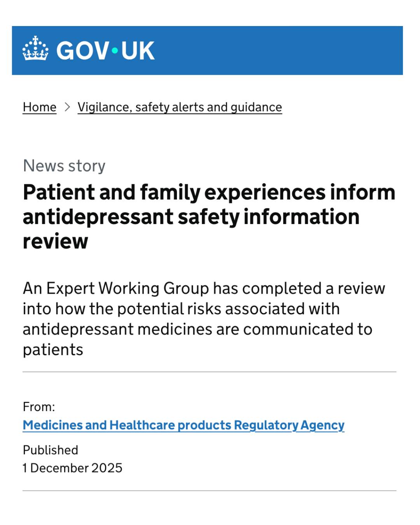Screen dimensions: 420x525
Task: Click the breadcrumb chevron separator
Action: 67,107
